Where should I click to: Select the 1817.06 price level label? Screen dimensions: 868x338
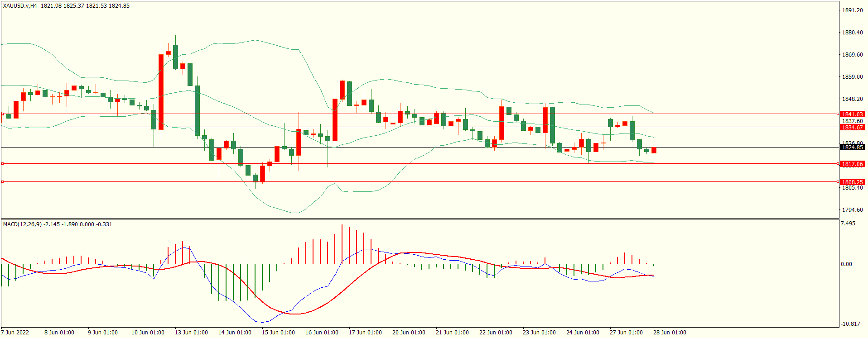click(x=852, y=164)
